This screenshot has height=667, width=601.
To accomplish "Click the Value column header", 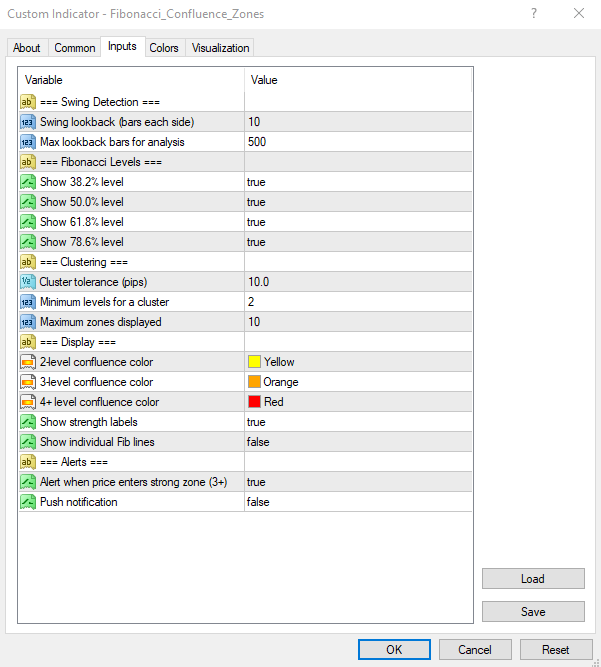I will click(x=358, y=80).
